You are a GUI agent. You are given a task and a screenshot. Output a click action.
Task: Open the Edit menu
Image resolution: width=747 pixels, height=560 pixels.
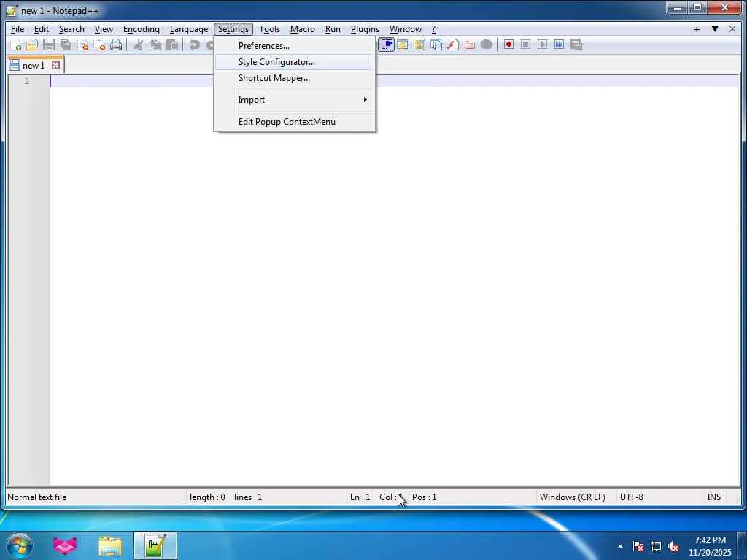pyautogui.click(x=42, y=29)
